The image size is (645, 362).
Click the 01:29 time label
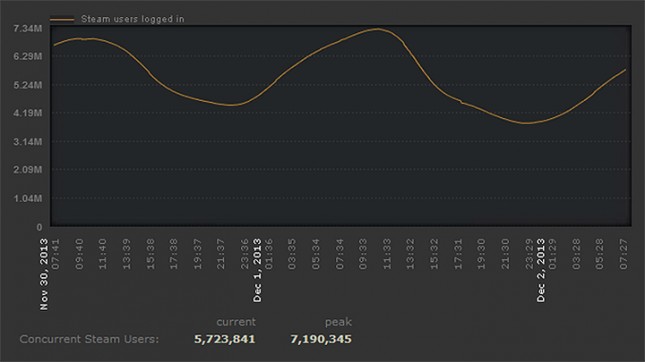(552, 254)
